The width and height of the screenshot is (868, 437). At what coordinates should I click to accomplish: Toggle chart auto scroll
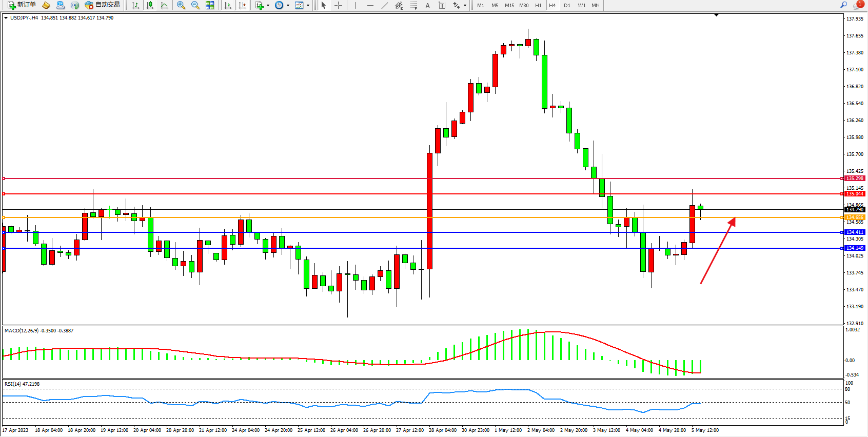(228, 5)
